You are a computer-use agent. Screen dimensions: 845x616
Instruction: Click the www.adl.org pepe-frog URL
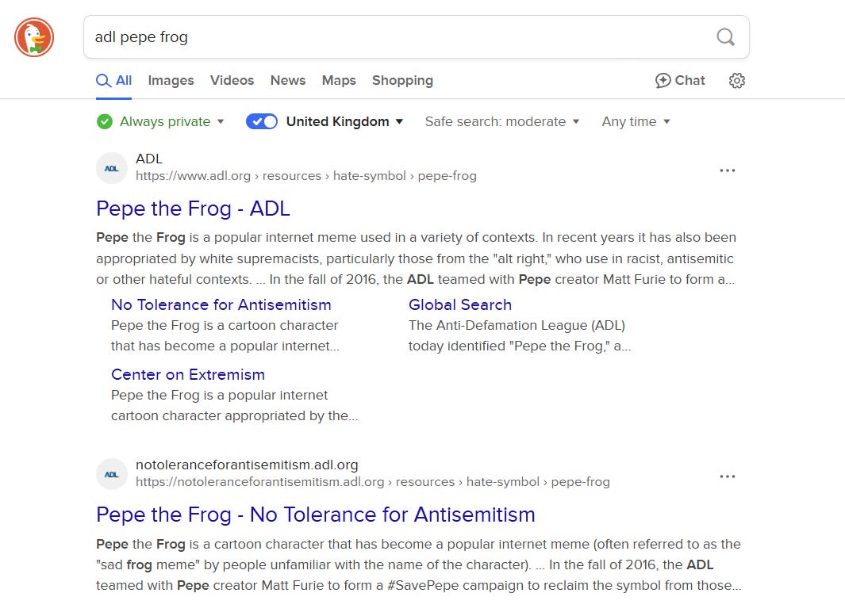[306, 176]
